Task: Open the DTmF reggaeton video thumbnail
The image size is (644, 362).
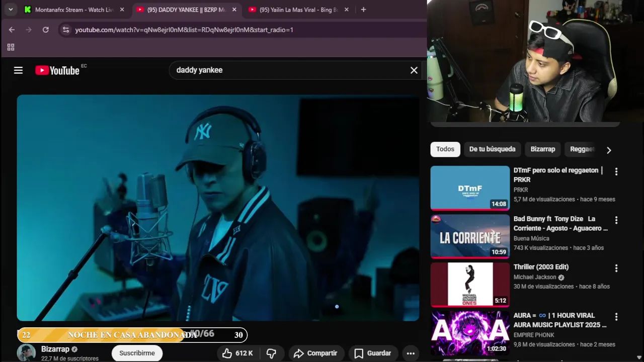Action: click(470, 188)
